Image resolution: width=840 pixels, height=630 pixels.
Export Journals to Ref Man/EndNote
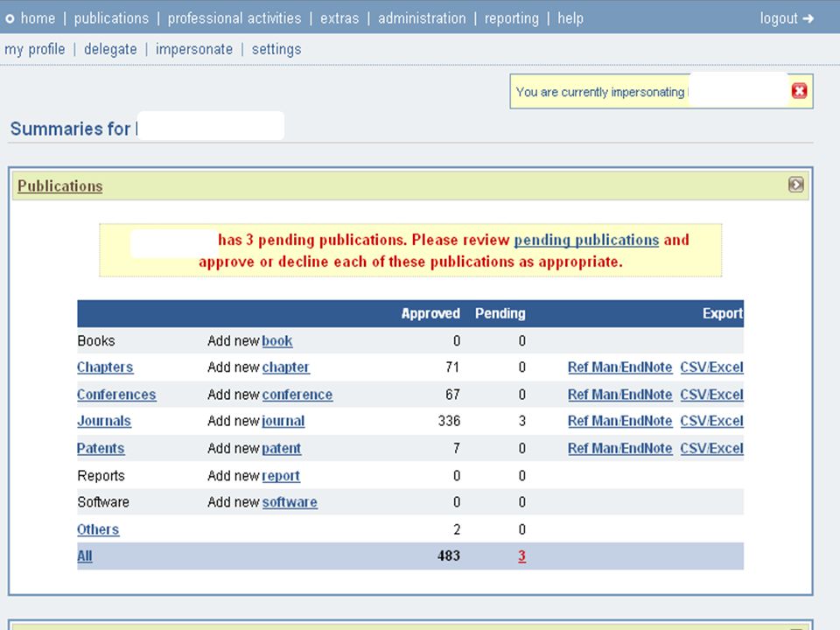(x=619, y=421)
